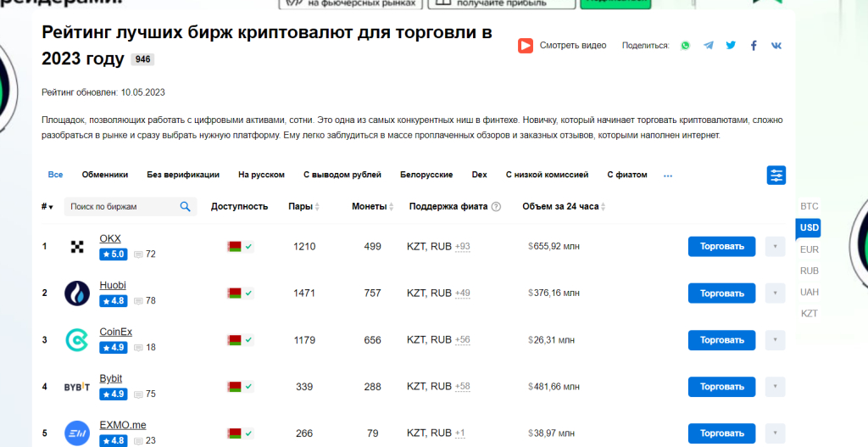Switch volume currency to UAH
Screen dimensions: 868x447
click(809, 292)
